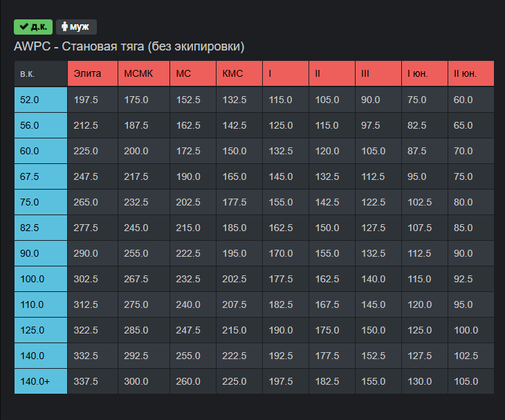
Task: Click МСМК value 300.0 in row 140.0+
Action: point(144,381)
